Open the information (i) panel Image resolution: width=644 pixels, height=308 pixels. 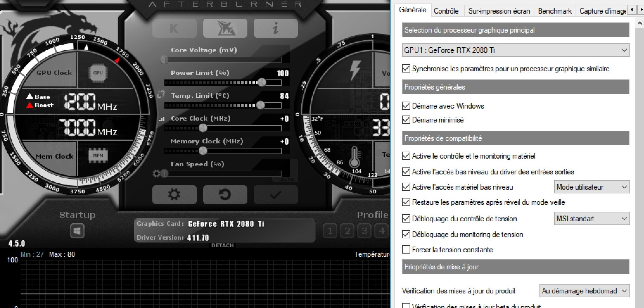pos(276,28)
